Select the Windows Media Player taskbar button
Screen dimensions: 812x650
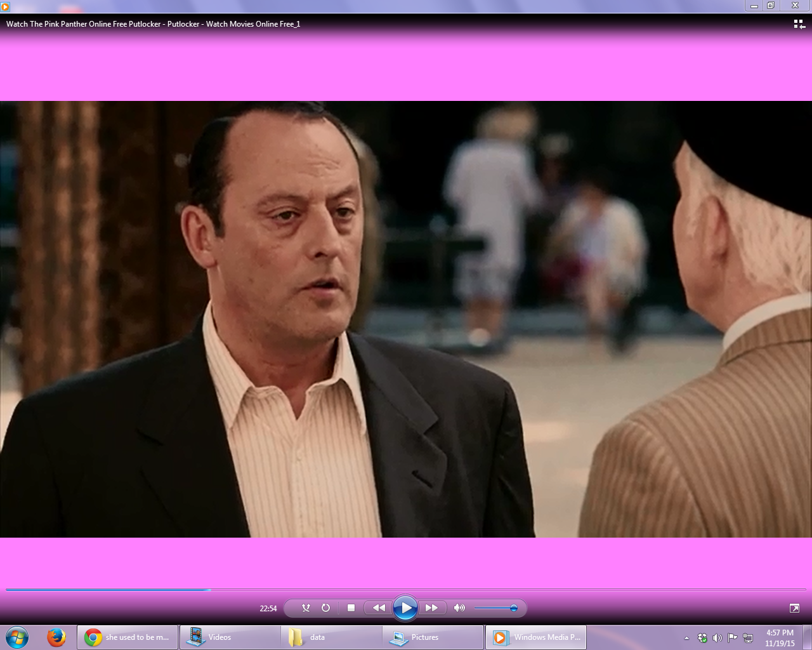tap(536, 637)
